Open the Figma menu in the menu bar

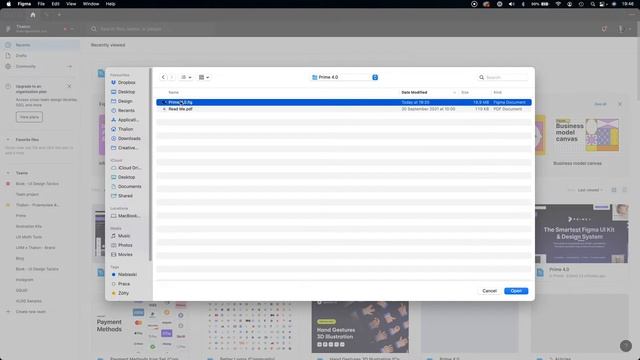24,4
